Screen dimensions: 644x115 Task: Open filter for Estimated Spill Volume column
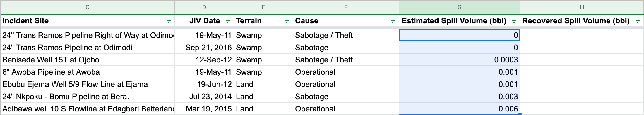tap(514, 21)
